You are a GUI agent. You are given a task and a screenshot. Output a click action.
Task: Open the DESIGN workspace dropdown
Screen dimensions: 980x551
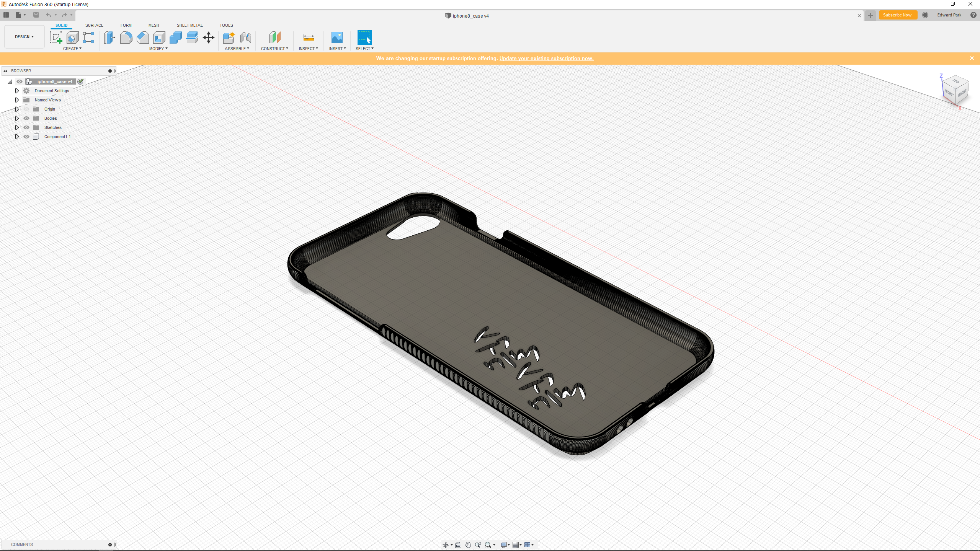tap(24, 37)
